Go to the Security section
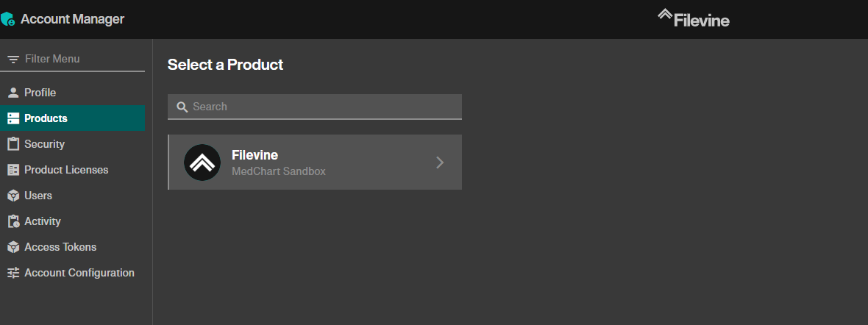Screen dimensions: 868x325 tap(73, 144)
